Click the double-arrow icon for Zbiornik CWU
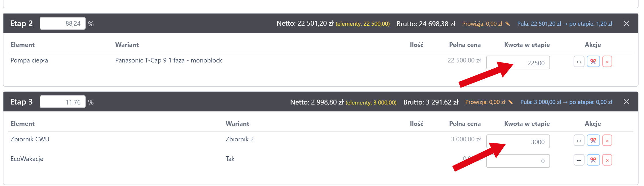Screen dimensions: 644x186 click(x=579, y=141)
